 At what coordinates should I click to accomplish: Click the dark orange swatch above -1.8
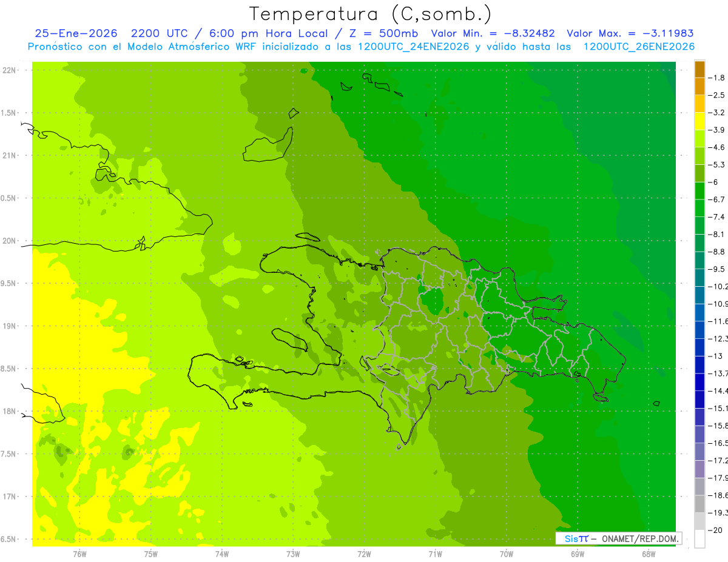point(699,69)
